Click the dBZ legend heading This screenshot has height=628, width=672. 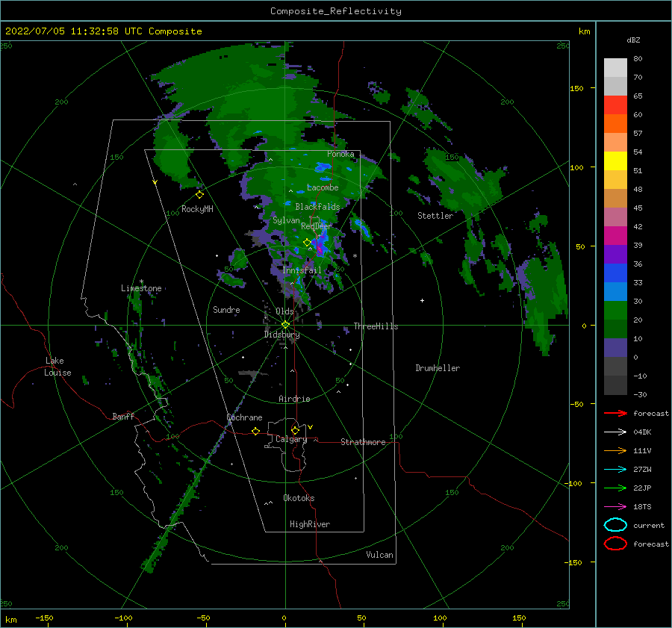[633, 40]
